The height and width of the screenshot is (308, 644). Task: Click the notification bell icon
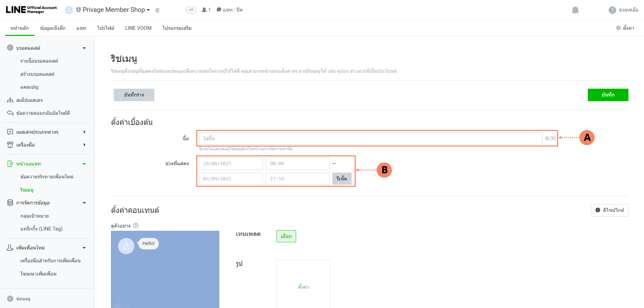pyautogui.click(x=575, y=10)
